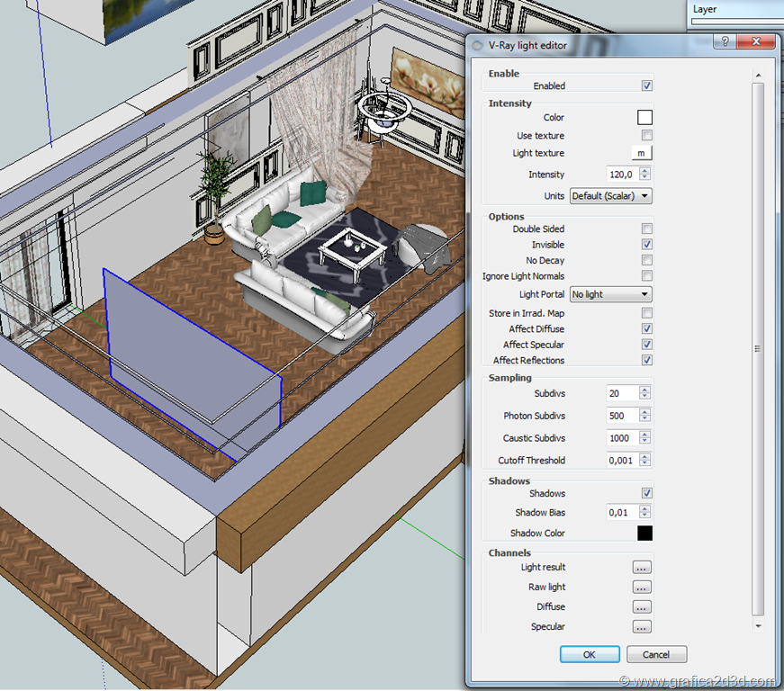Enable the Double Sided option
This screenshot has height=691, width=784.
click(x=646, y=229)
